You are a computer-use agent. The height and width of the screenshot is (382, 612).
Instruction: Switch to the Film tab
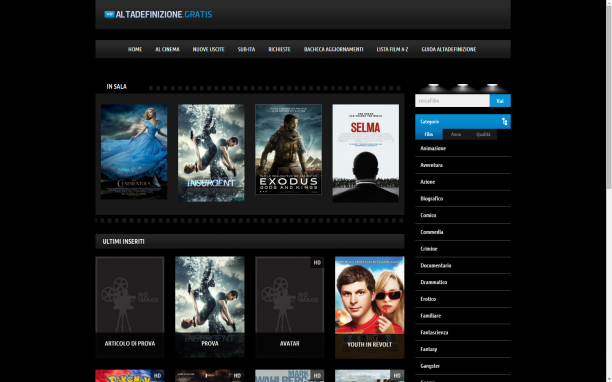pyautogui.click(x=429, y=134)
